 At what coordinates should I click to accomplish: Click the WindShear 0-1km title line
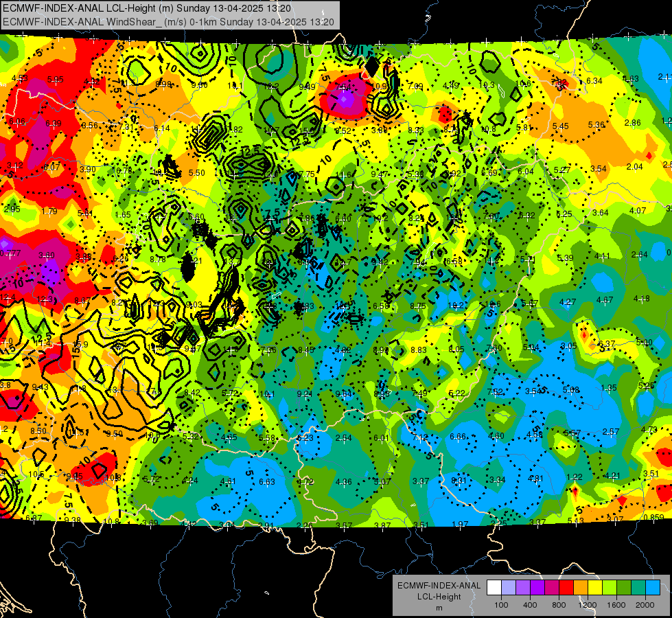point(168,22)
